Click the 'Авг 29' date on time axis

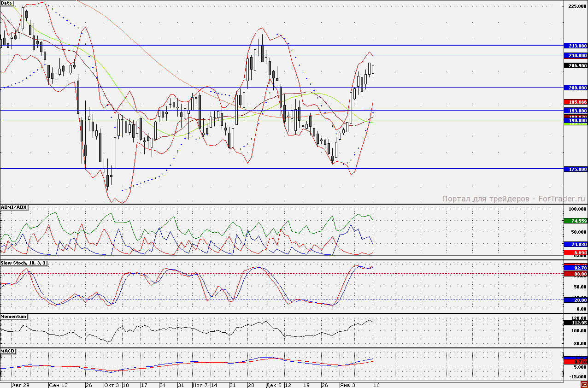pos(20,385)
